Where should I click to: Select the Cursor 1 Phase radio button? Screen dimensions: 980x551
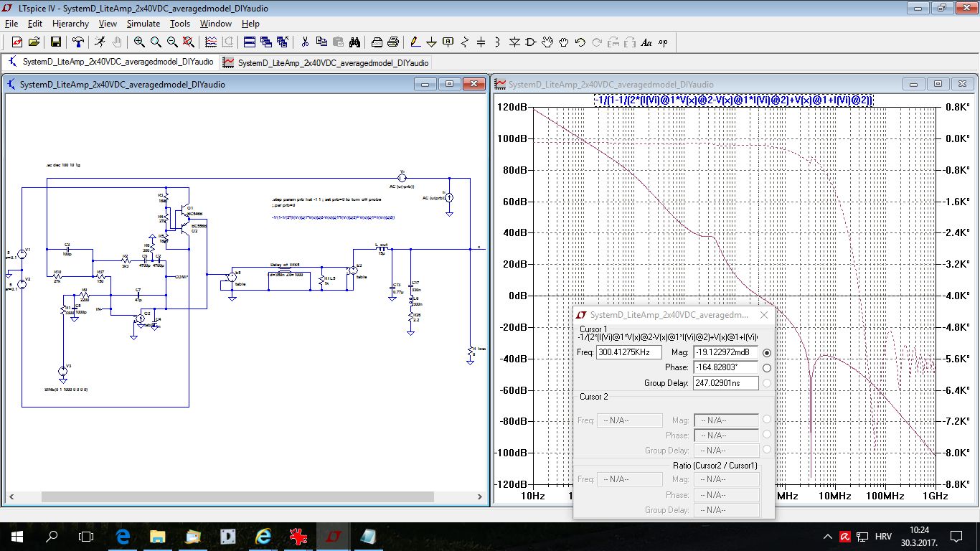point(767,368)
